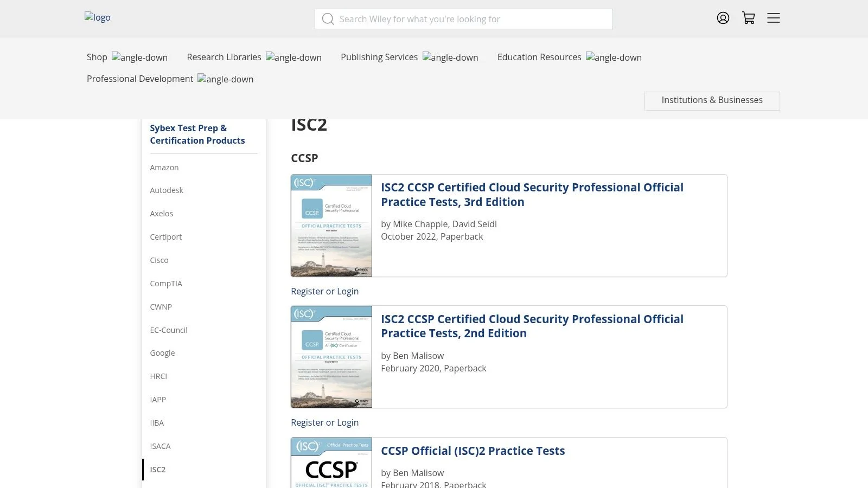Select HRCI in the sidebar
The image size is (868, 488).
158,377
